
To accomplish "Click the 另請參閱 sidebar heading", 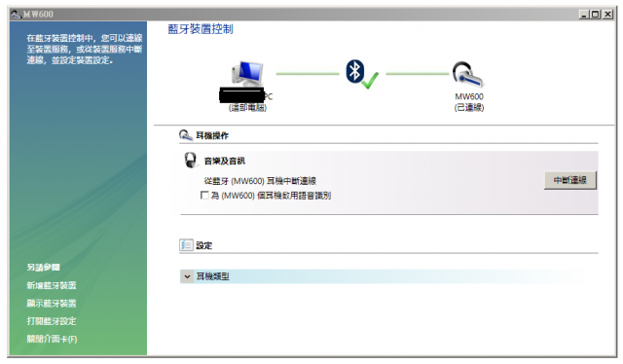I will [43, 268].
